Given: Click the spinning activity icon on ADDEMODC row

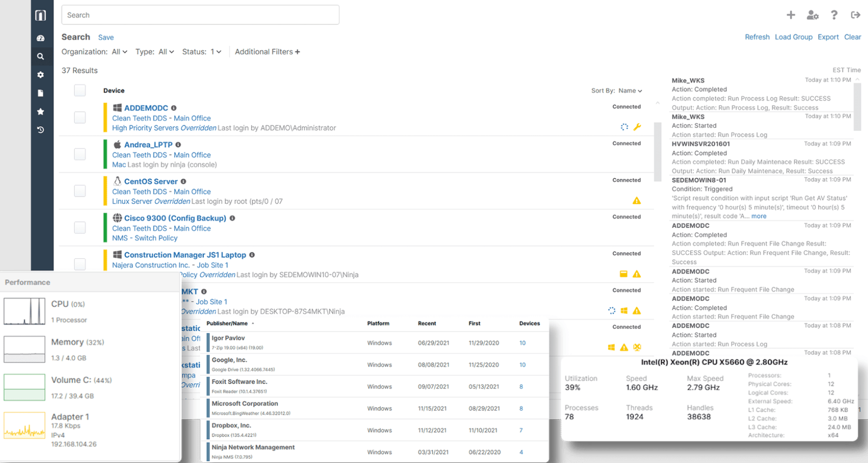Looking at the screenshot, I should 624,127.
